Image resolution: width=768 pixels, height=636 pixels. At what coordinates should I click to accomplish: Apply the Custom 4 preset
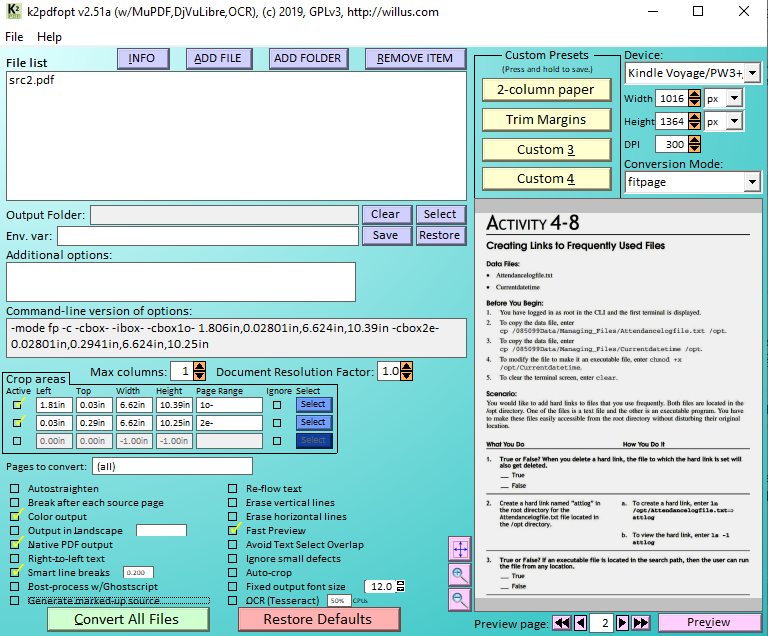pyautogui.click(x=547, y=178)
